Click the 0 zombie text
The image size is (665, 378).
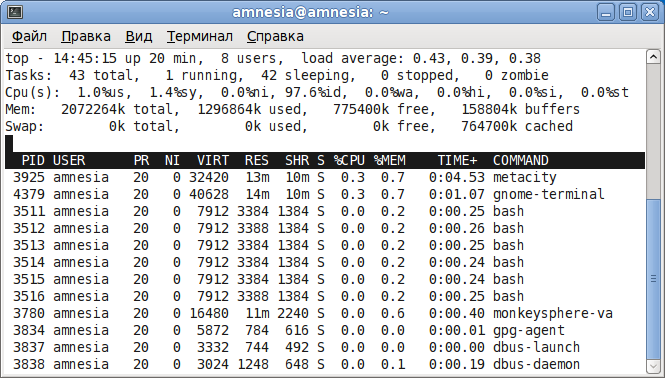(517, 76)
